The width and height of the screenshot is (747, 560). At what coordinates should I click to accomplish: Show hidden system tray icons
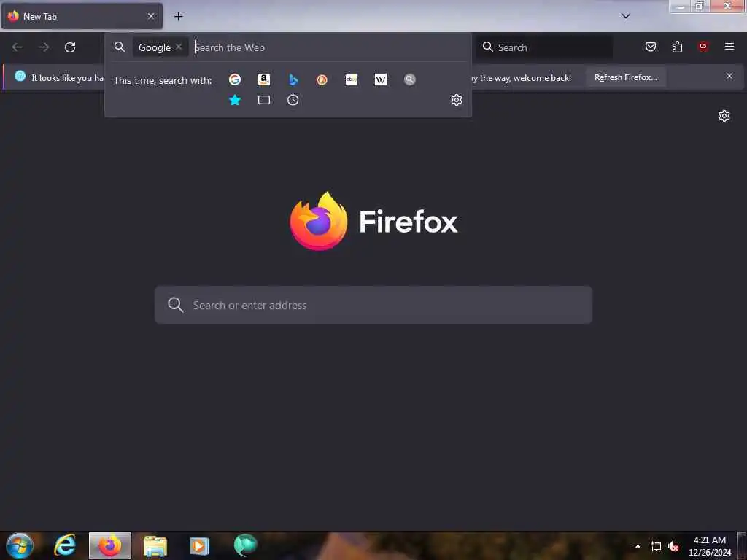pos(638,546)
